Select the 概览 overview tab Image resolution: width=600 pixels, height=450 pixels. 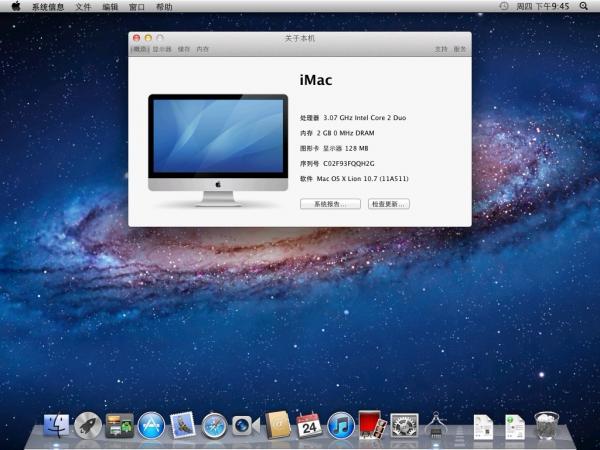click(x=140, y=49)
